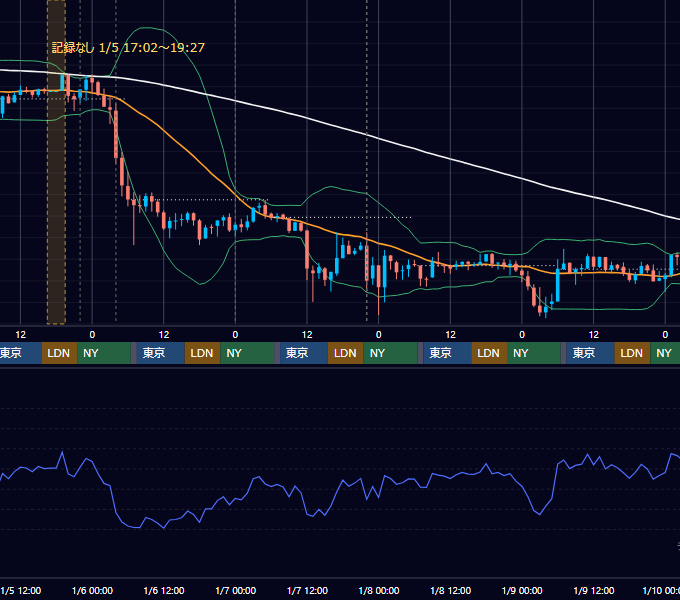Choose the 1/7 東京 session block

pos(304,353)
